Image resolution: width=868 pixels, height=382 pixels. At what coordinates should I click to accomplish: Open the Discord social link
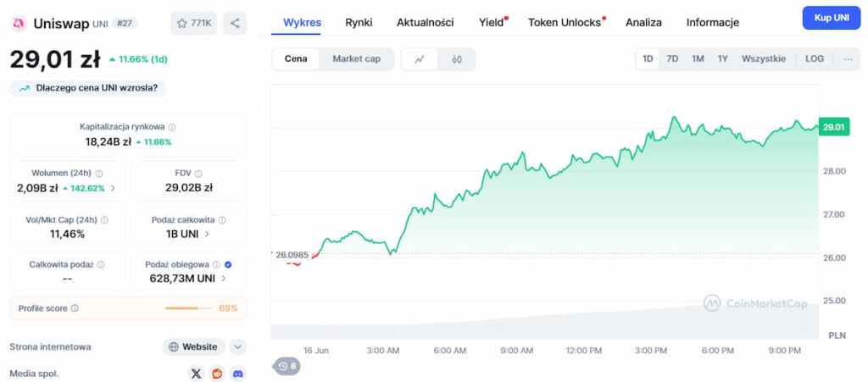238,374
